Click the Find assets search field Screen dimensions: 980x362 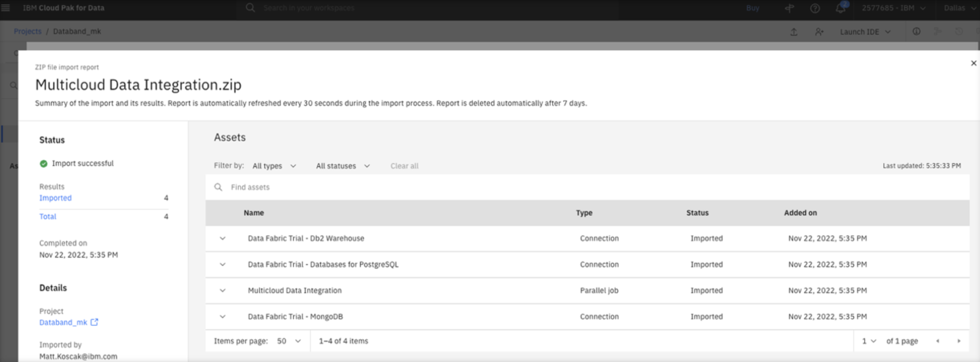coord(587,187)
